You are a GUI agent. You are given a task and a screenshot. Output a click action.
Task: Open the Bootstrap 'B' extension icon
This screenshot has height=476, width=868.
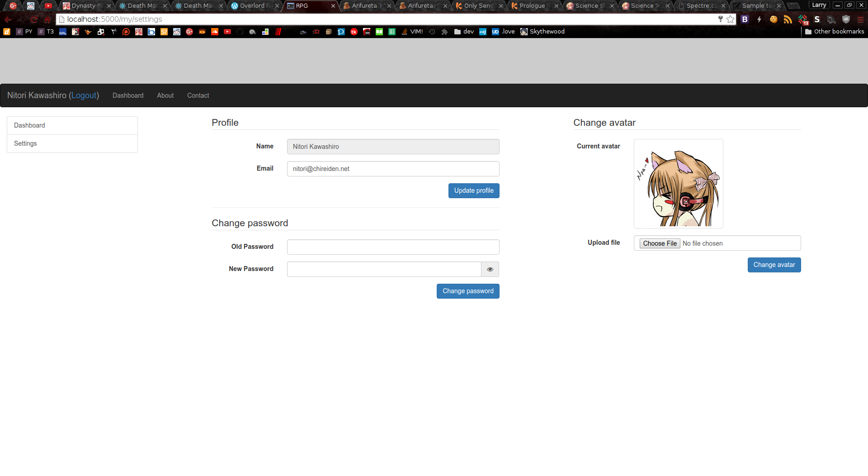745,19
